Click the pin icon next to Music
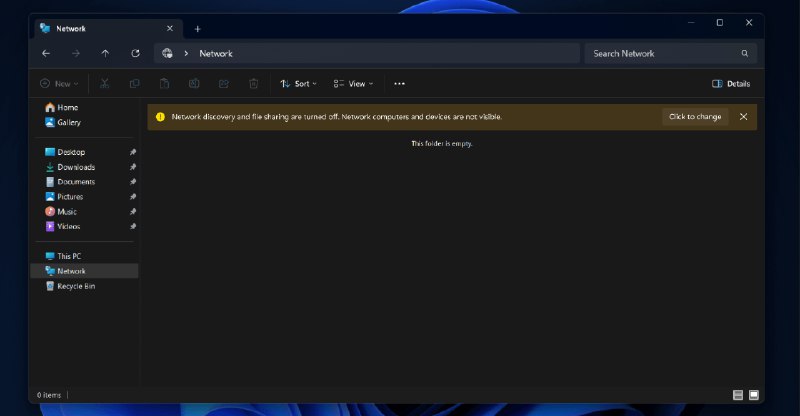 (133, 211)
